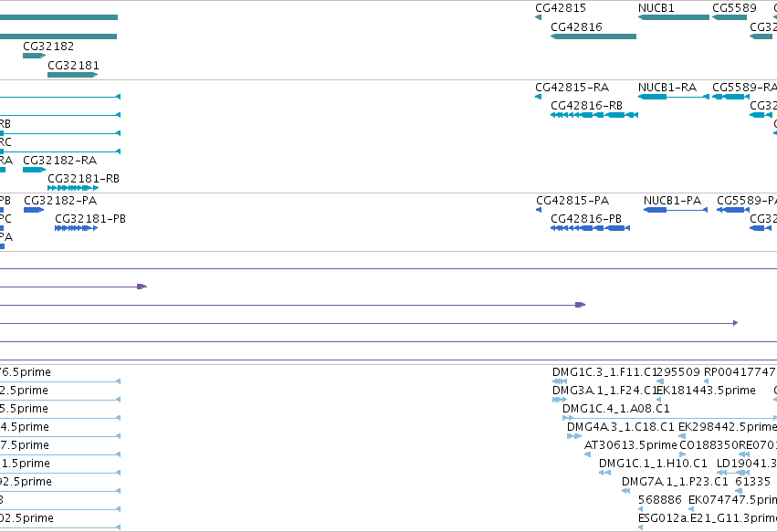Click the CG32181 gene label
Viewport: 777px width, 532px height.
pyautogui.click(x=73, y=66)
